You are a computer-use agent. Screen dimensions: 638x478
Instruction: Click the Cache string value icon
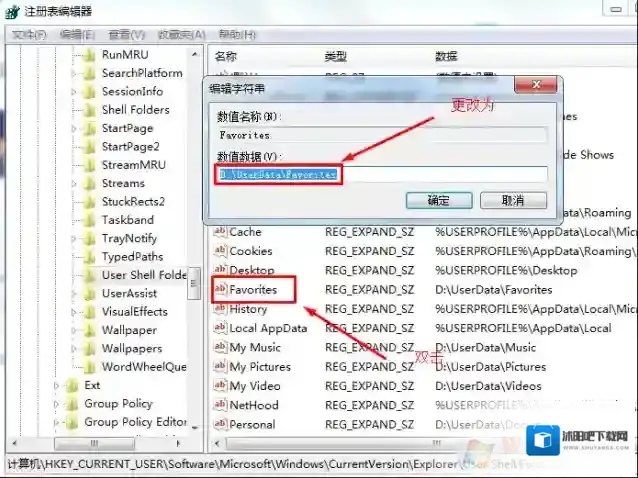point(220,231)
